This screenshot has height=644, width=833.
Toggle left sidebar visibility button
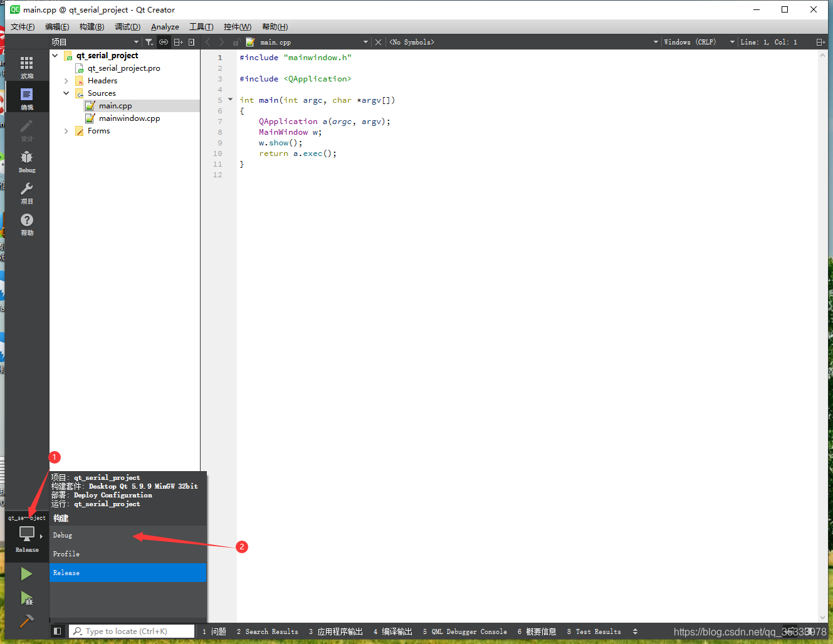click(58, 631)
